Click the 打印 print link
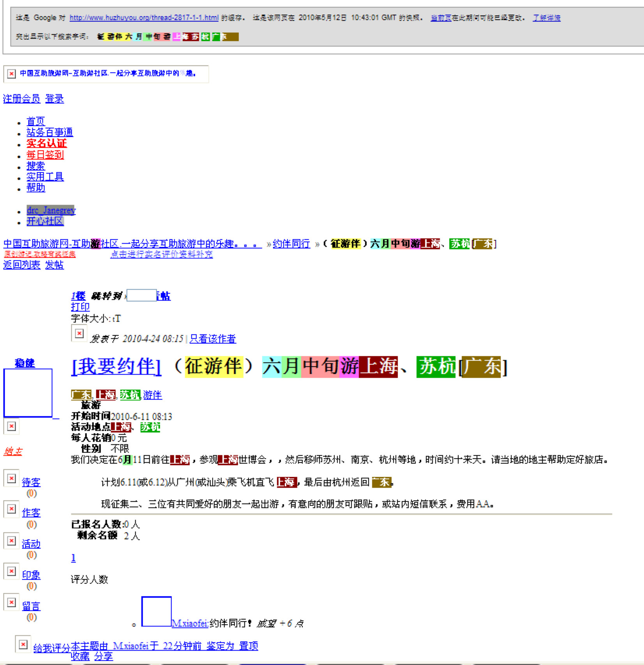Screen dimensions: 644x665 point(80,307)
